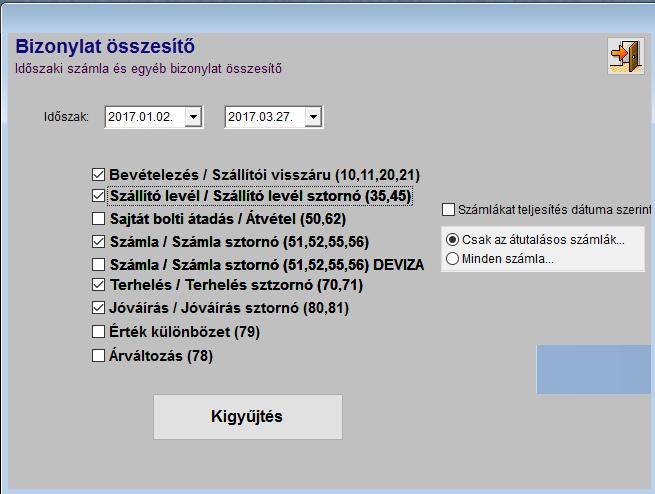Click the Időszak: label
The height and width of the screenshot is (494, 655).
point(66,117)
